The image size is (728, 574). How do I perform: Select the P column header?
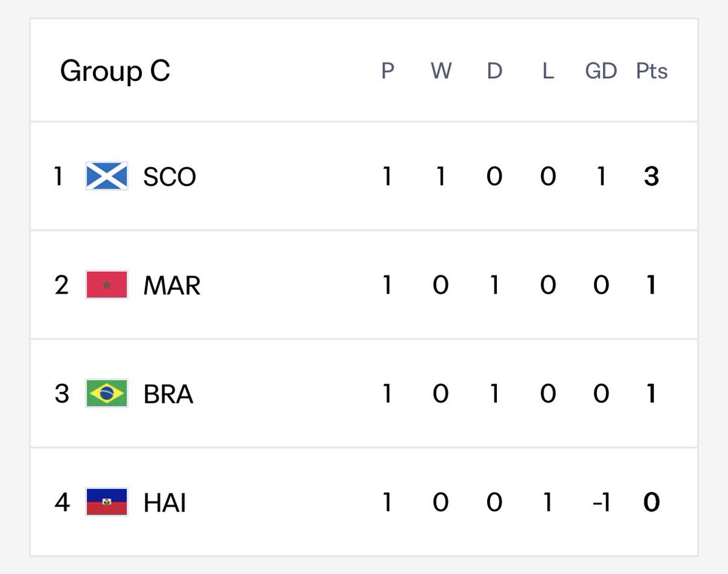tap(388, 71)
